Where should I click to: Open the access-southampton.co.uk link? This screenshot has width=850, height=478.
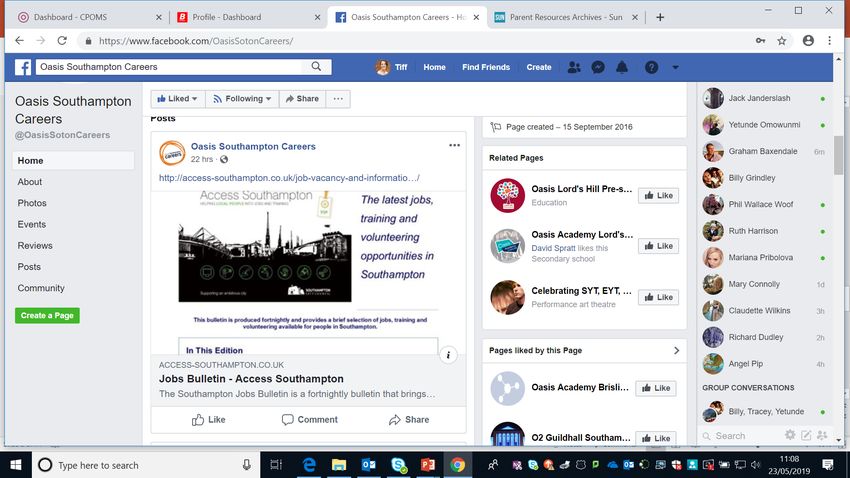tap(289, 178)
